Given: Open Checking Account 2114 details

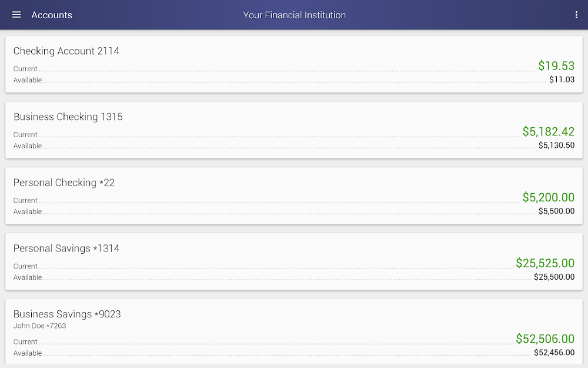Looking at the screenshot, I should pos(66,51).
